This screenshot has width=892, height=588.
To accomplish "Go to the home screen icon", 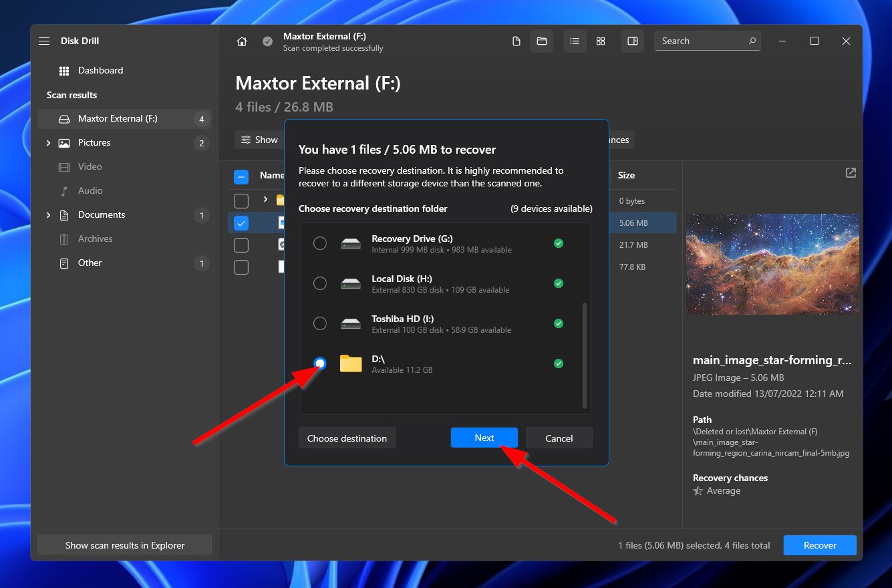I will coord(242,41).
